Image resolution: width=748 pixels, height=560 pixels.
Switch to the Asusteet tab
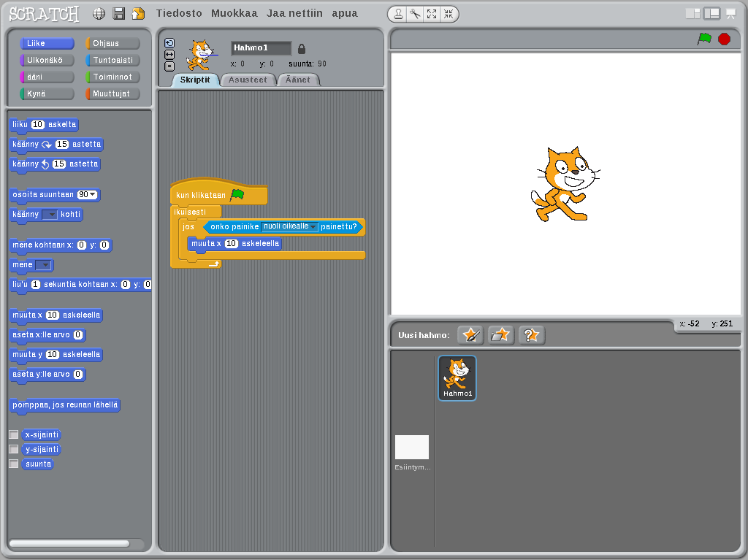point(248,80)
